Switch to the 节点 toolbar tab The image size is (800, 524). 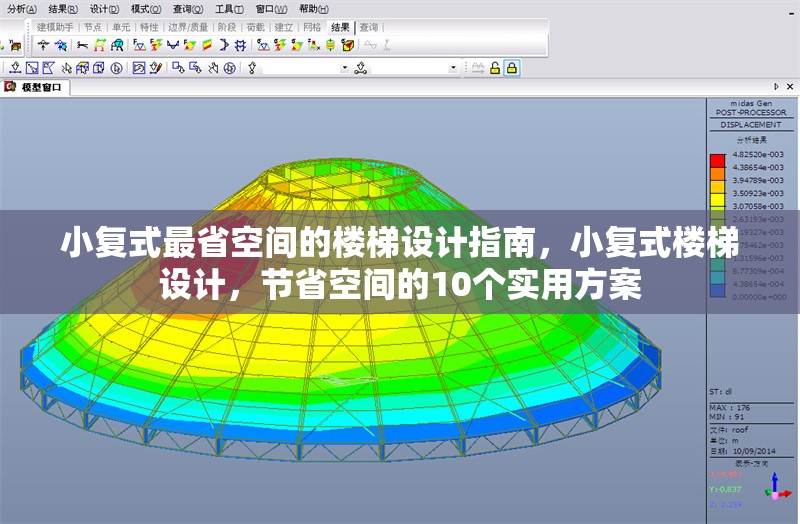[x=93, y=27]
